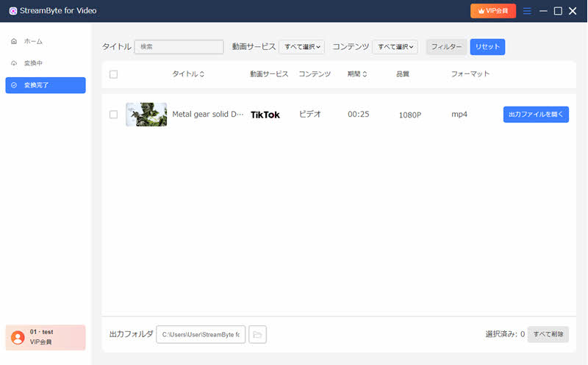588x365 pixels.
Task: Click the 動画サービス column header
Action: (x=269, y=74)
